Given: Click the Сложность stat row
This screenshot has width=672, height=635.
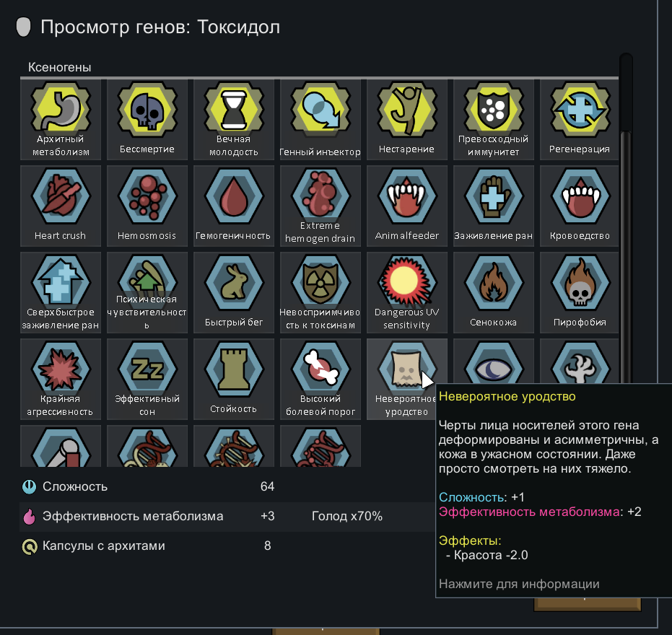Looking at the screenshot, I should point(227,487).
